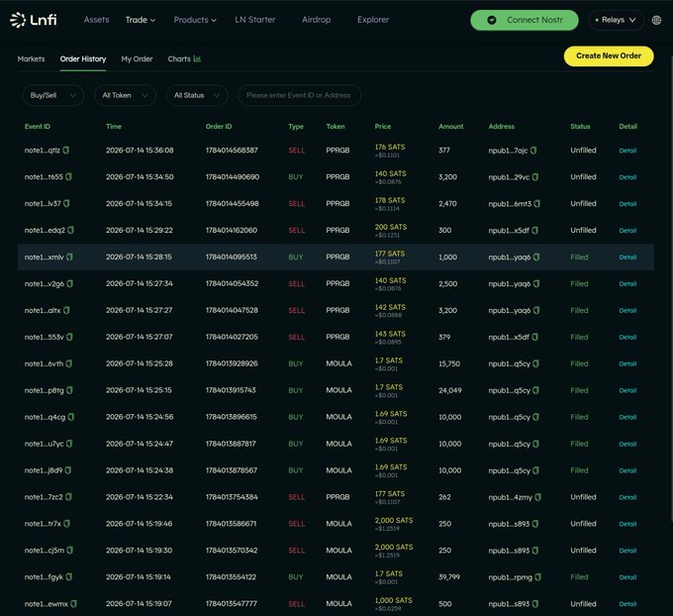Open the All Status filter dropdown
The height and width of the screenshot is (616, 673).
[197, 95]
